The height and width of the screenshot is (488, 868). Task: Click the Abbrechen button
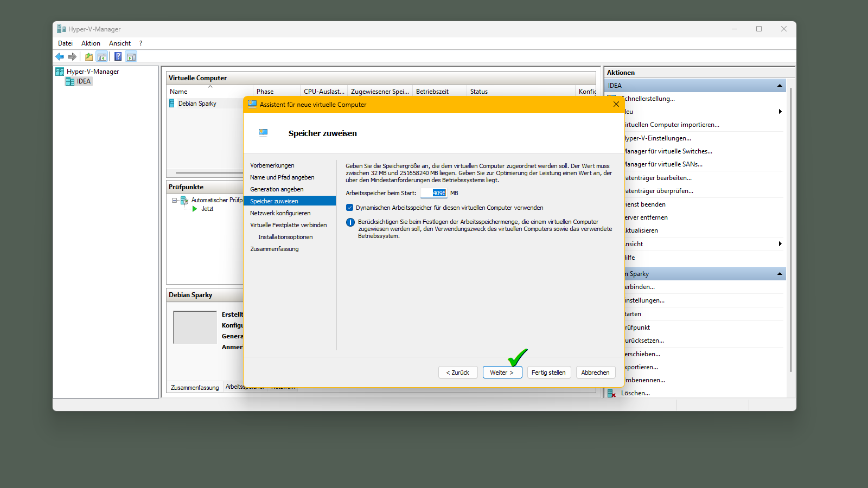click(x=595, y=373)
